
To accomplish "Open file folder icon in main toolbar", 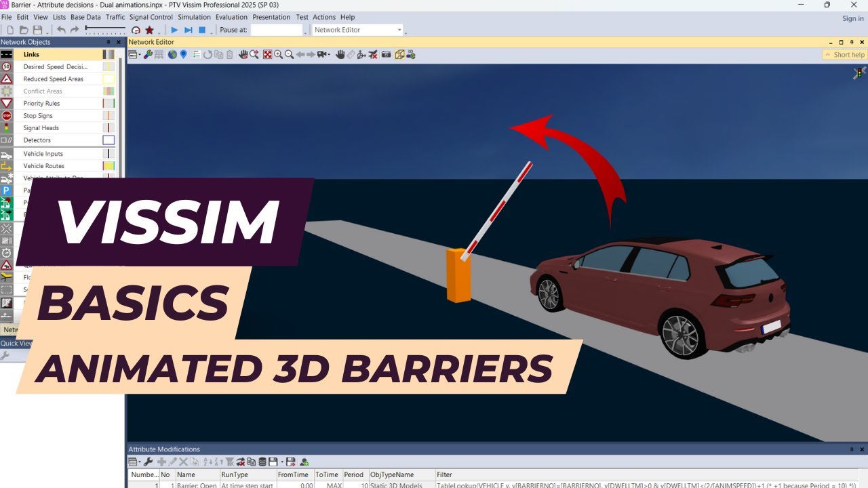I will [x=24, y=30].
